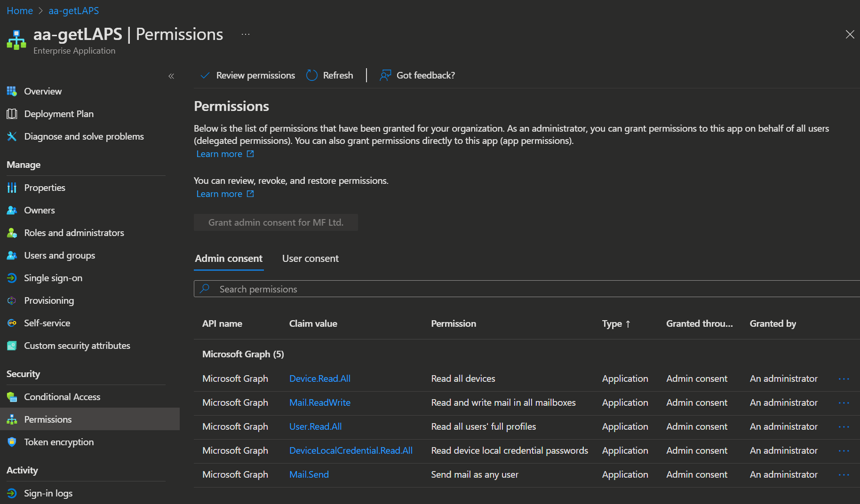Click the Got feedback person icon
Image resolution: width=860 pixels, height=504 pixels.
[x=385, y=75]
